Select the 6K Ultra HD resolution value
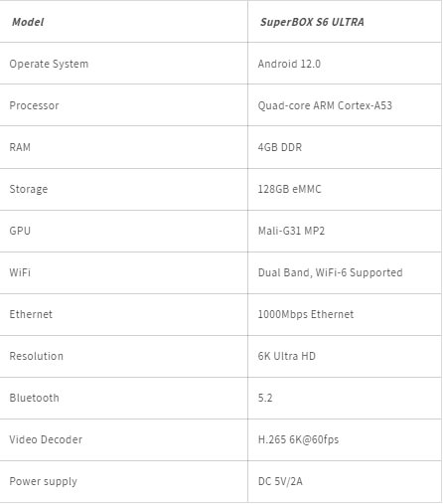Image resolution: width=443 pixels, height=504 pixels. click(287, 356)
